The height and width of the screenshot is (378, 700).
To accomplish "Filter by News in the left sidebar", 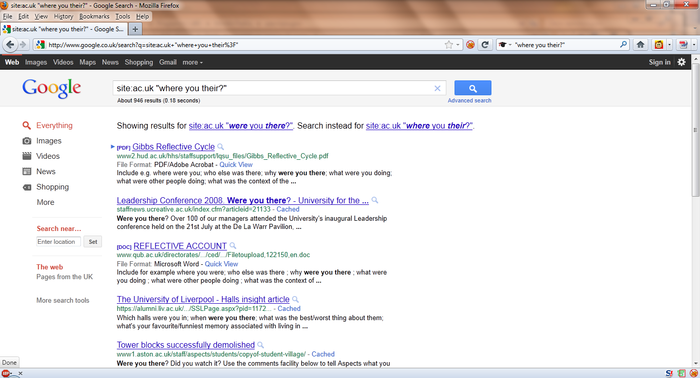I will point(46,171).
